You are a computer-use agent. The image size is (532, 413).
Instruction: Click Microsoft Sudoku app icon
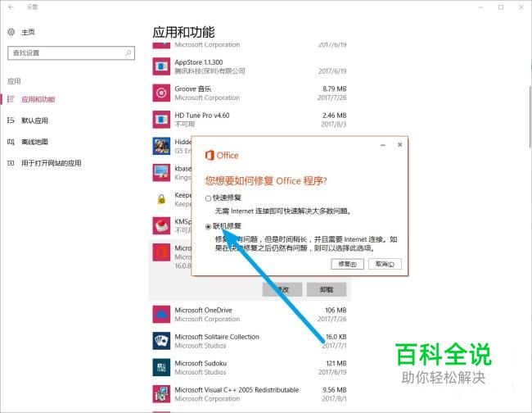tap(161, 367)
